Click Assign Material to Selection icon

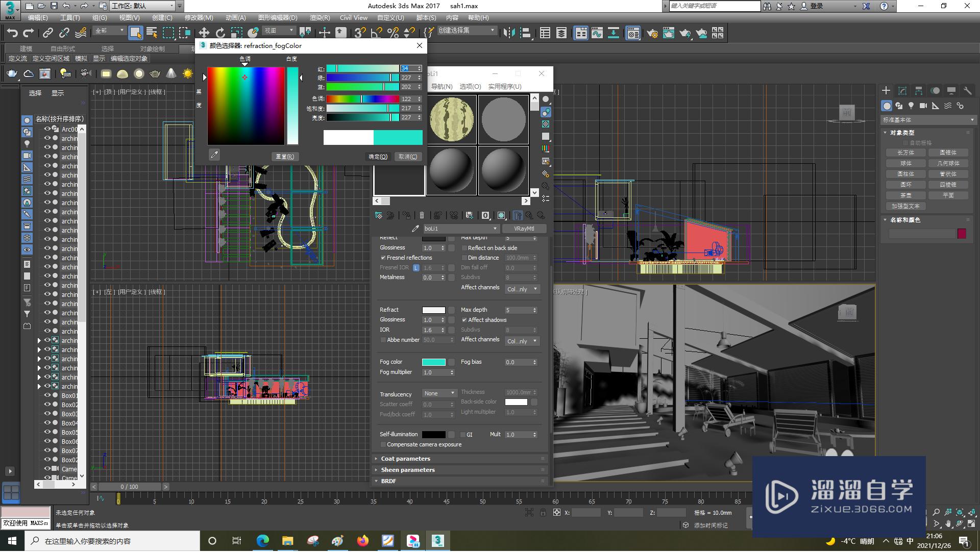click(x=406, y=215)
